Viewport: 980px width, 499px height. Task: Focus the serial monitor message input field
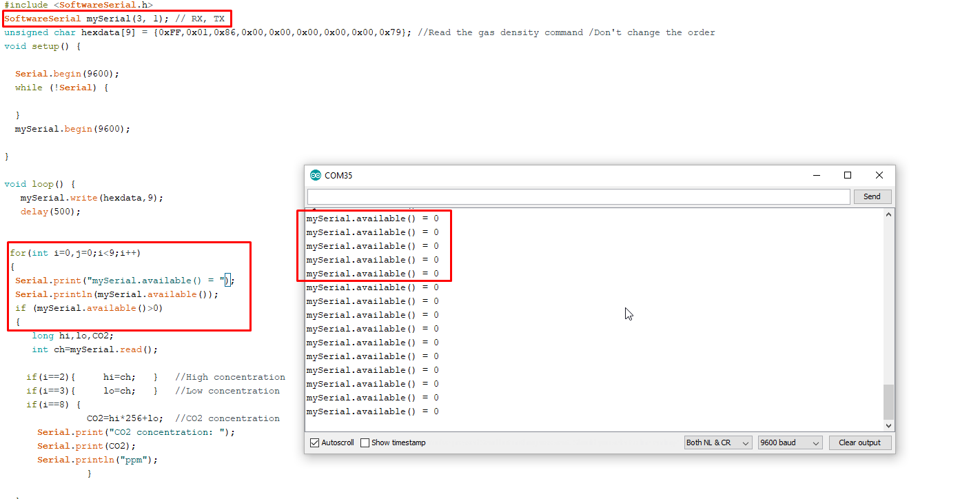(x=578, y=196)
